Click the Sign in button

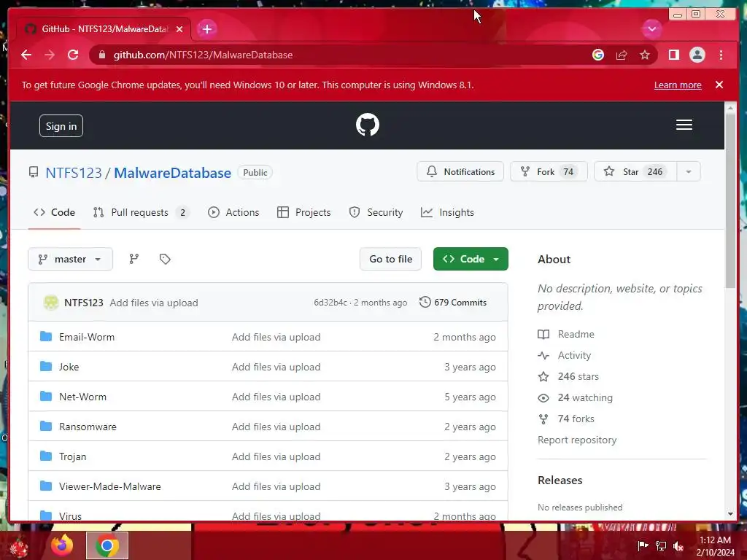coord(61,125)
